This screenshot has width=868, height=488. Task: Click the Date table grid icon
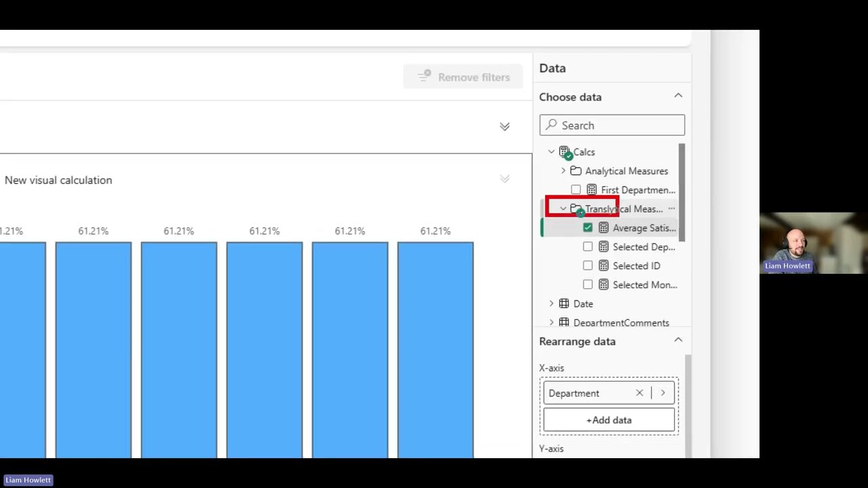pyautogui.click(x=564, y=304)
